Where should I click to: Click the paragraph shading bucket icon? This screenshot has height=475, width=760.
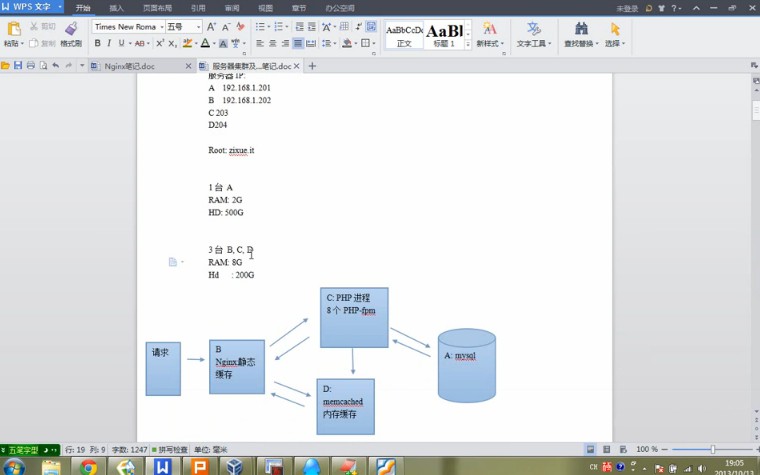click(x=347, y=43)
